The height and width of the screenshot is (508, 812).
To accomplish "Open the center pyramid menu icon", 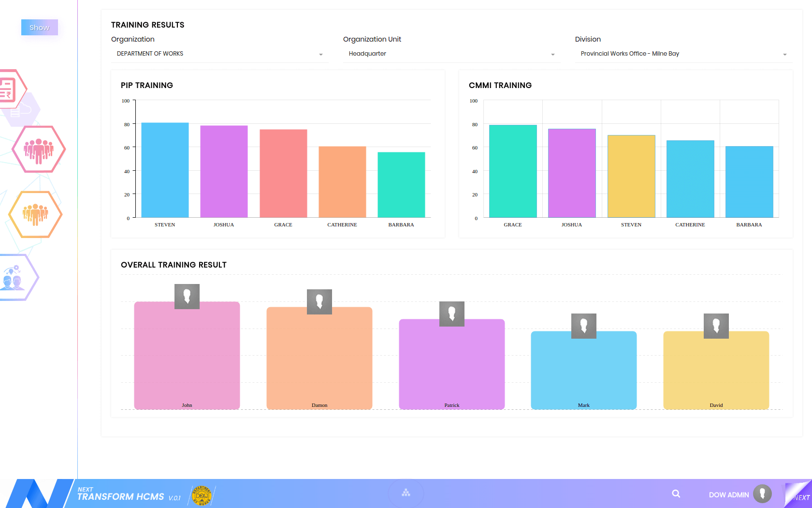I will click(406, 493).
